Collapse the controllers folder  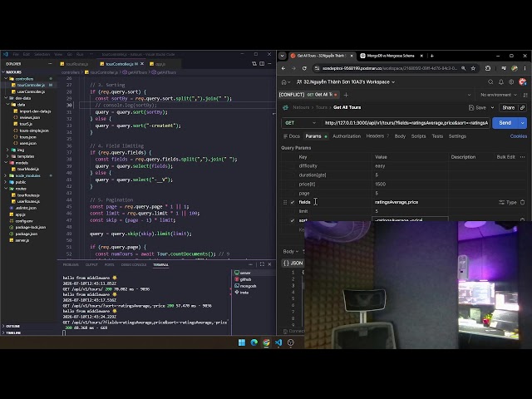24,79
